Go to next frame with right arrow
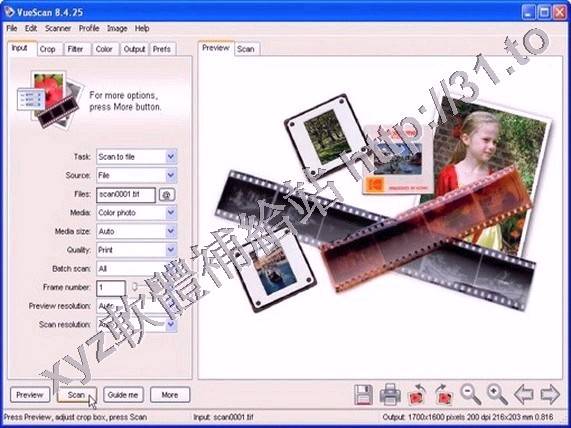Image resolution: width=571 pixels, height=428 pixels. [x=550, y=394]
